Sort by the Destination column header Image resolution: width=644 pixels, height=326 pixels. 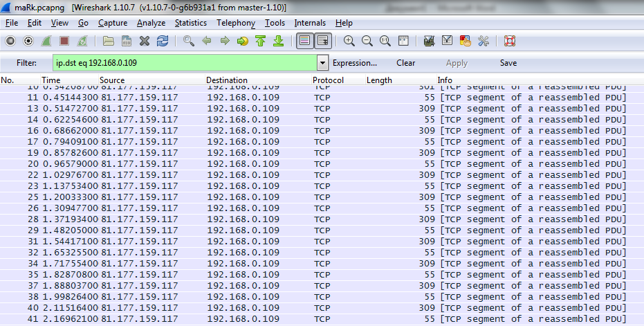pos(258,80)
